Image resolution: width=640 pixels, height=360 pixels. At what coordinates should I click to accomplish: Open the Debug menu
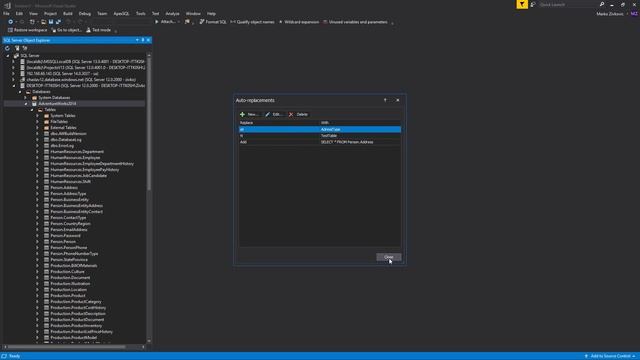[84, 13]
